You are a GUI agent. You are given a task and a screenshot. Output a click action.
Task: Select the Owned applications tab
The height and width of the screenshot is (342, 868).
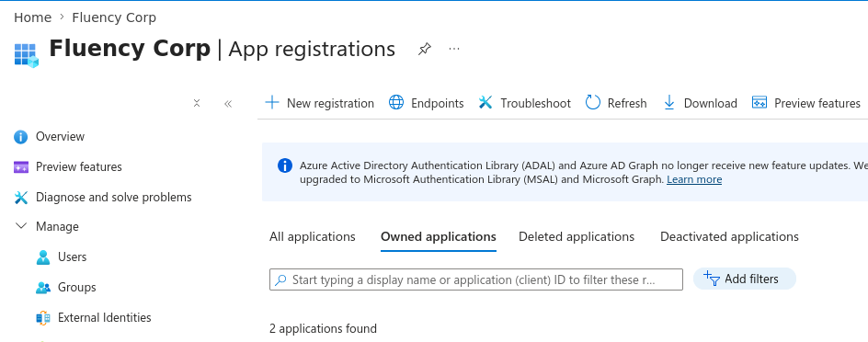(439, 237)
